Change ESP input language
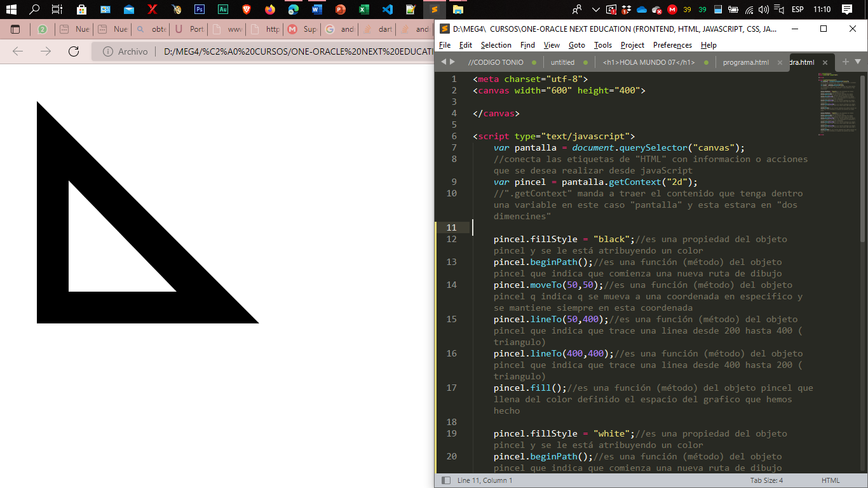This screenshot has height=488, width=868. 797,10
